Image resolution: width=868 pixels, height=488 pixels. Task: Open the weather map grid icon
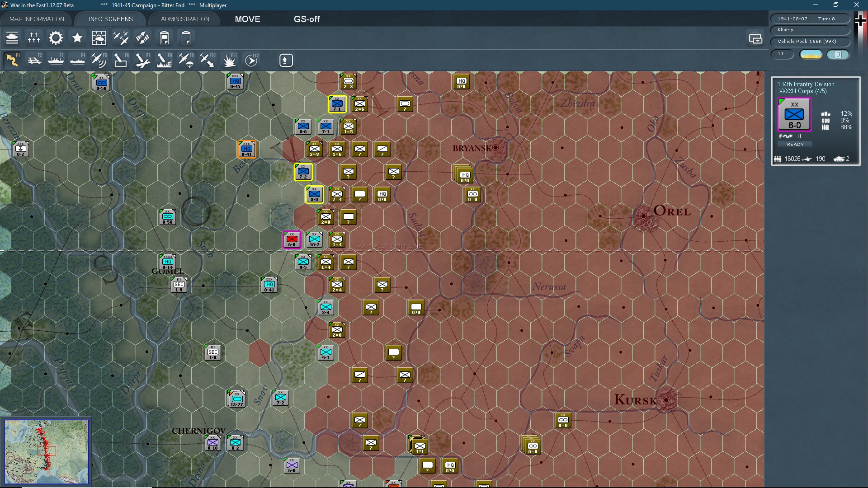tap(99, 38)
